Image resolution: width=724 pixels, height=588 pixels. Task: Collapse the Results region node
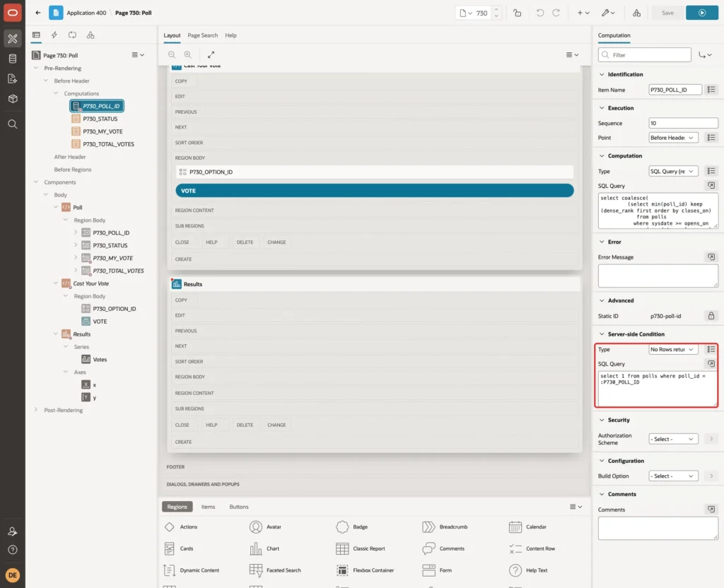point(56,334)
